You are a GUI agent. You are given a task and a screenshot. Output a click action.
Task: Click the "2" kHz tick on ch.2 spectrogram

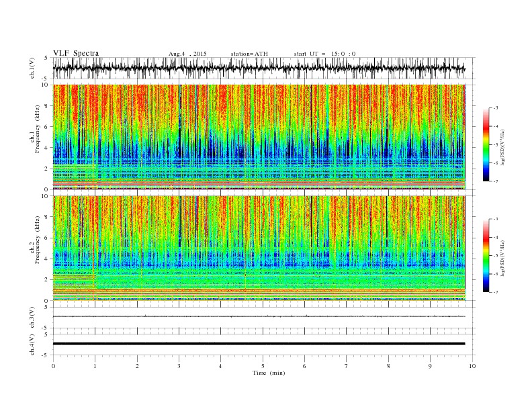47,280
